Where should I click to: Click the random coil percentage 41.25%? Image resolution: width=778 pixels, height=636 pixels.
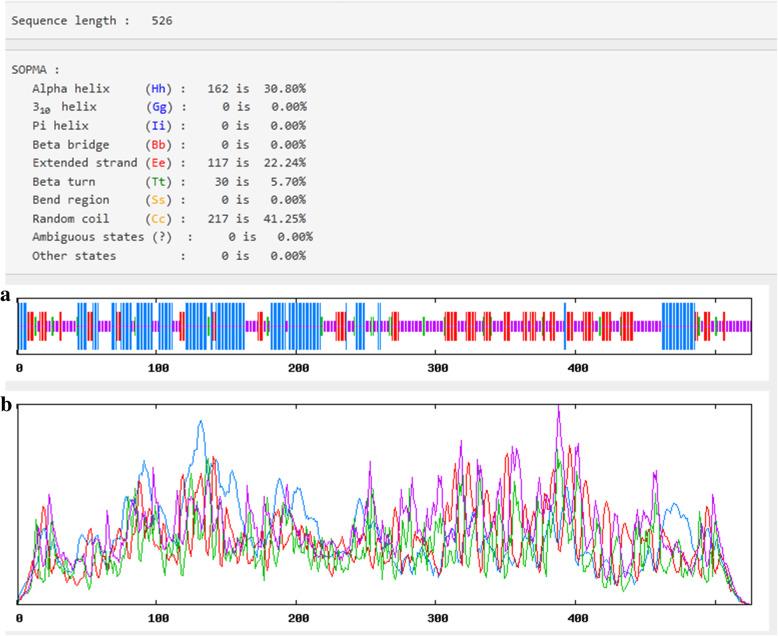285,219
